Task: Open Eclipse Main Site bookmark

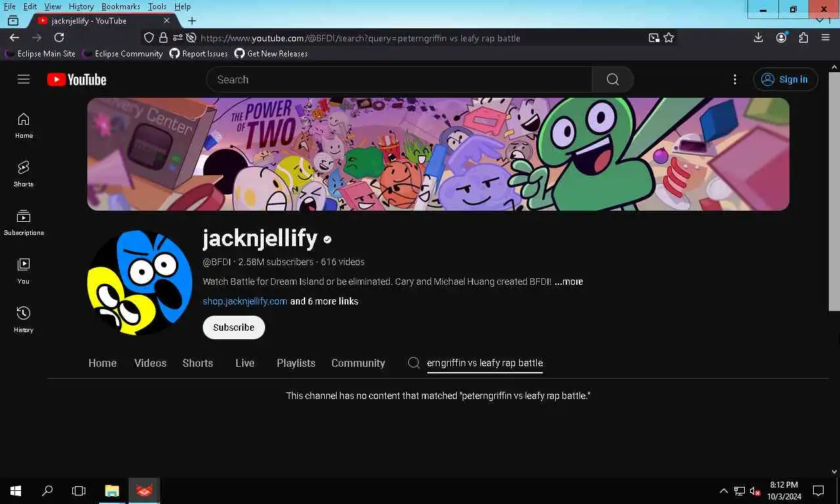Action: tap(40, 54)
